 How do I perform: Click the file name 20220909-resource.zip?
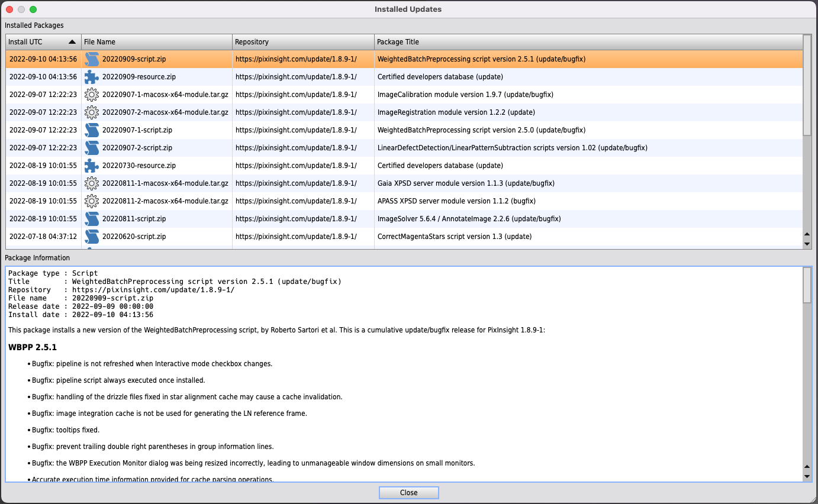point(139,77)
